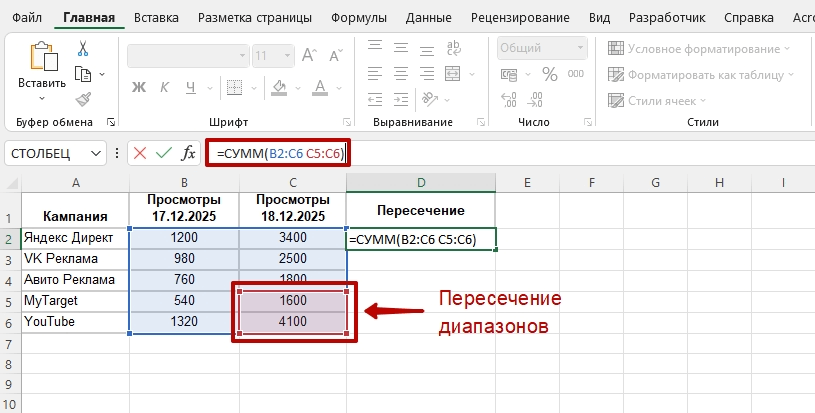
Task: Expand the Name Box СТОЛБЕЦ dropdown
Action: [x=96, y=153]
